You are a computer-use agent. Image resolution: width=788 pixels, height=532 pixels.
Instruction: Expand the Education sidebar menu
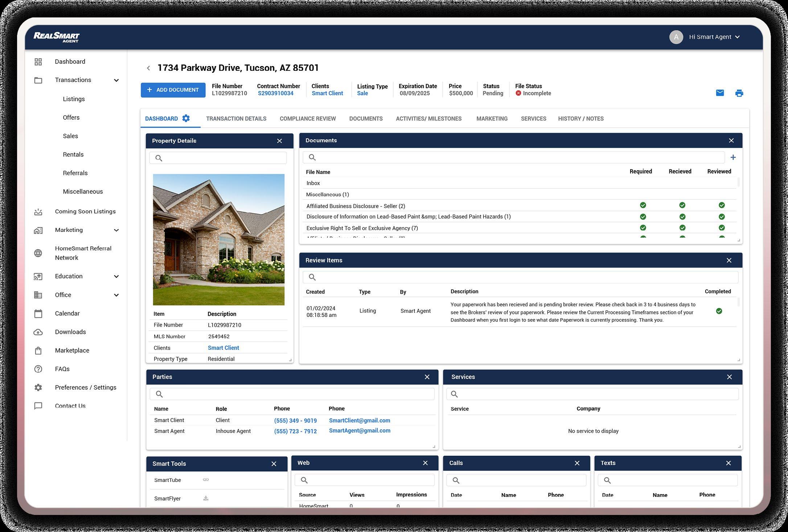(x=116, y=277)
